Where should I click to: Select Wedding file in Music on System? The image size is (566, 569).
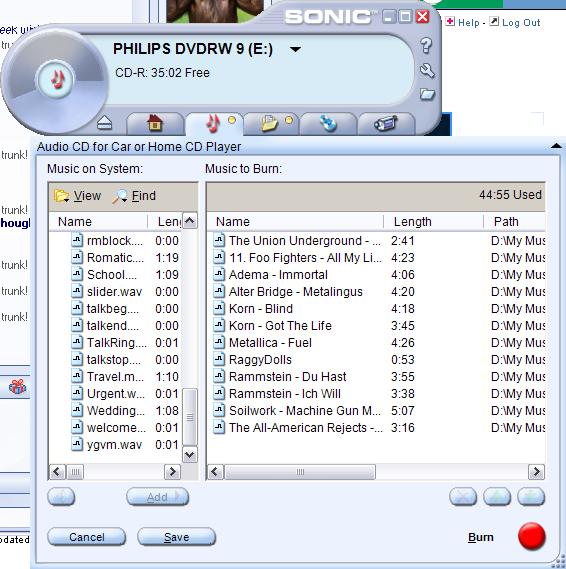pyautogui.click(x=115, y=411)
